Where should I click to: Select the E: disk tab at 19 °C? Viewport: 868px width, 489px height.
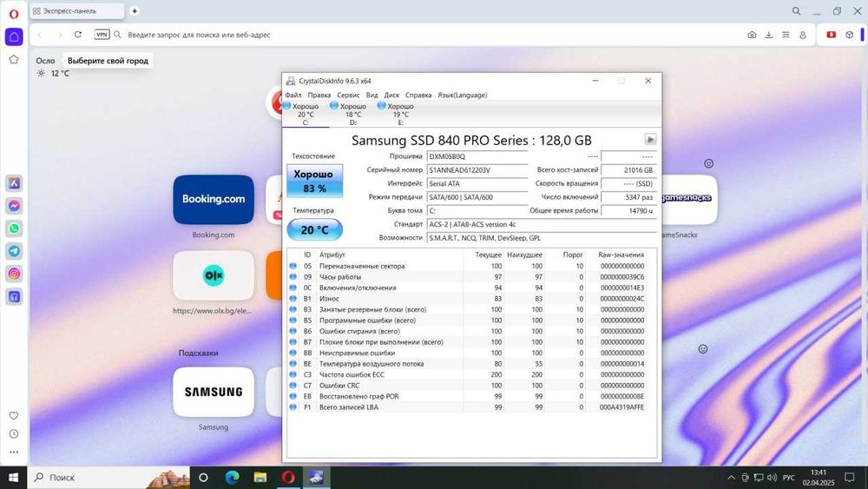(400, 114)
